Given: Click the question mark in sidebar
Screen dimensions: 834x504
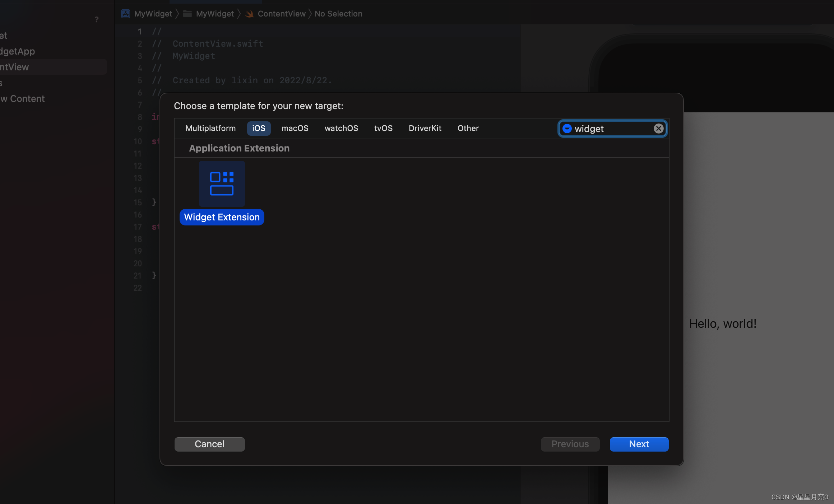Looking at the screenshot, I should point(96,19).
